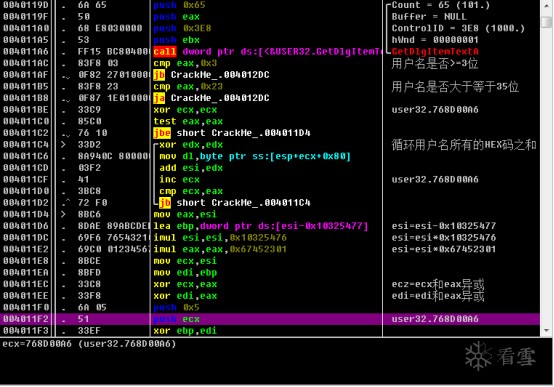Click the scrollbar down arrow of disassembly pane
Screen dimensions: 554x387
click(547, 331)
